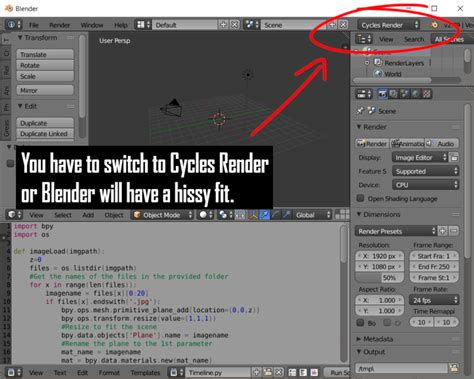This screenshot has width=474, height=379.
Task: Toggle the Cr crop checkbox
Action: pyautogui.click(x=387, y=323)
